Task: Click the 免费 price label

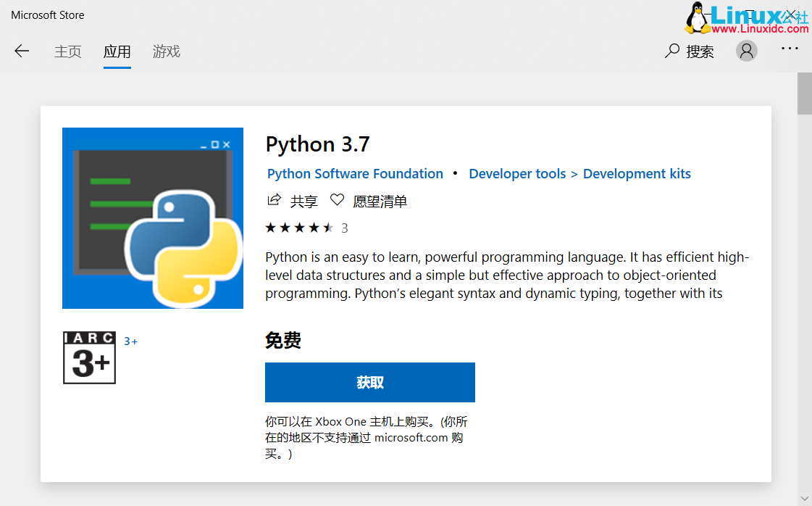Action: click(x=283, y=341)
